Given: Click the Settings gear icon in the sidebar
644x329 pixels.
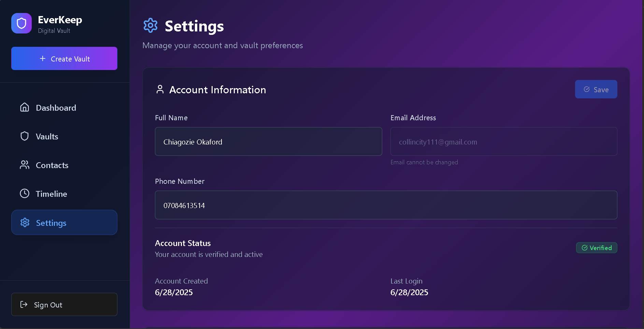Looking at the screenshot, I should tap(25, 222).
